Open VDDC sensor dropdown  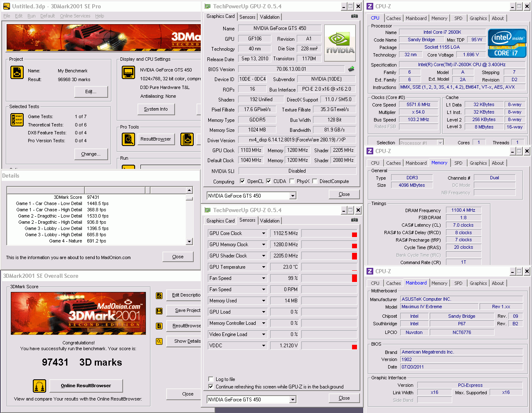(264, 346)
